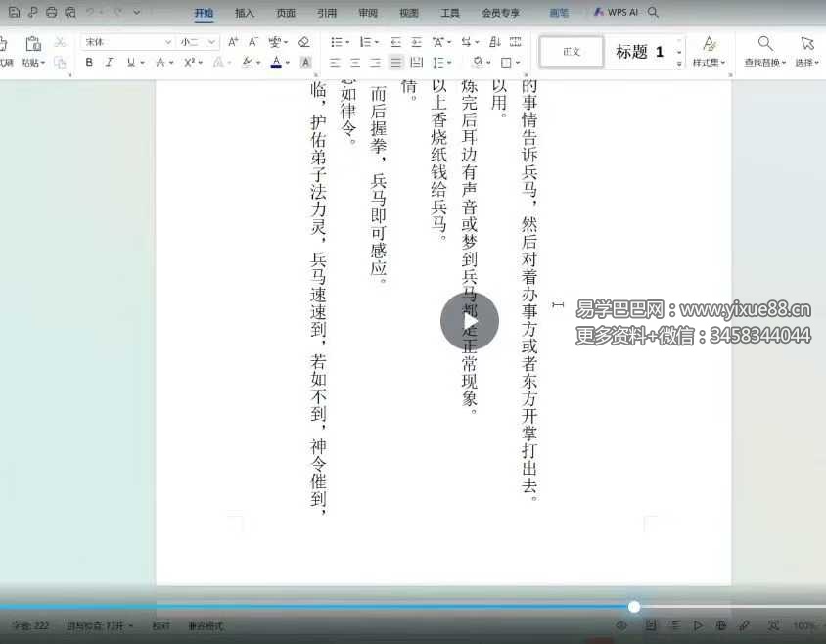826x644 pixels.
Task: Toggle the bulleted list option
Action: coord(337,41)
